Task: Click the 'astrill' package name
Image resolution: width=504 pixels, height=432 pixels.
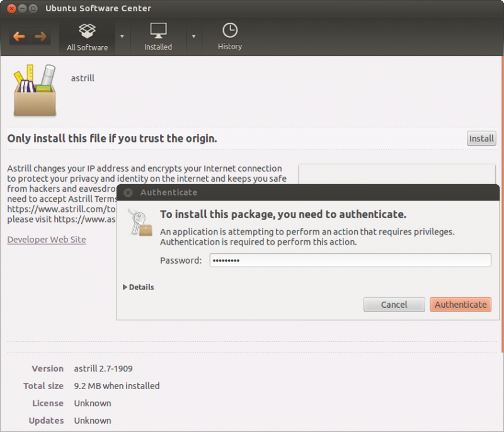Action: point(83,78)
